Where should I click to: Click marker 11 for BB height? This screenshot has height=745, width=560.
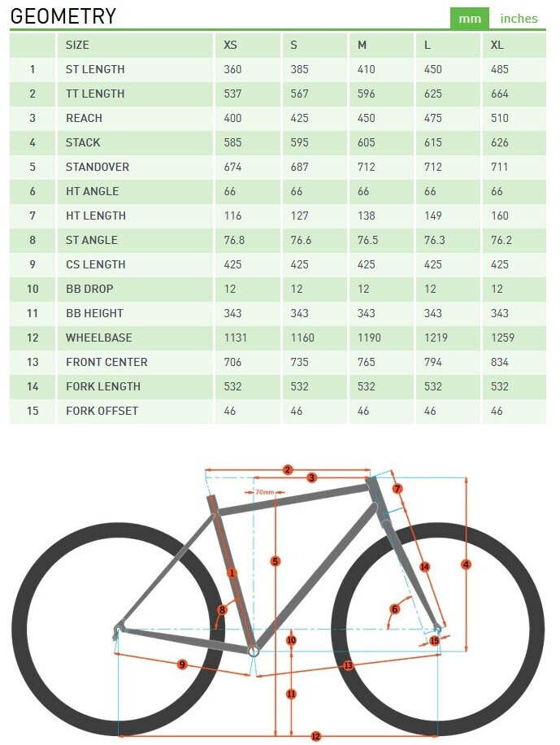[x=291, y=695]
